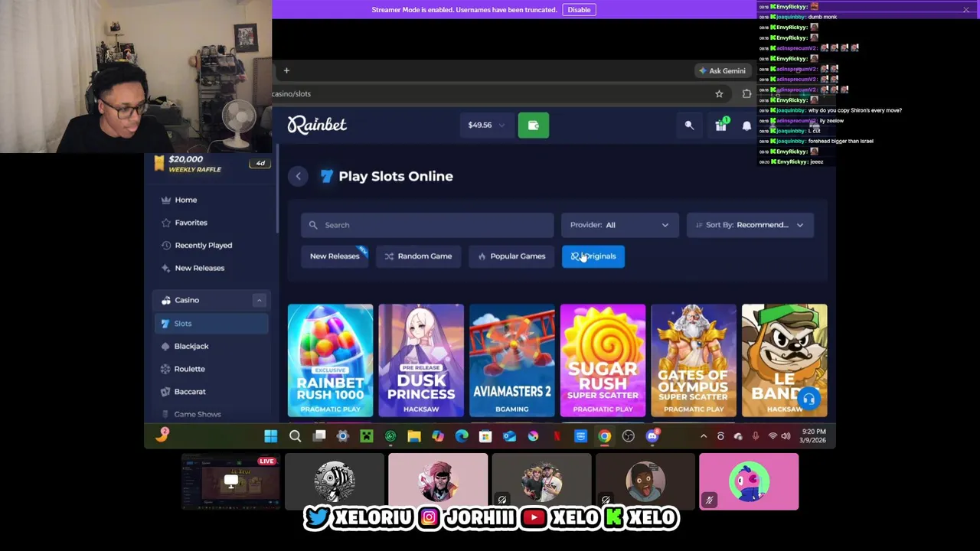
Task: Open the taskbar clock and date
Action: pyautogui.click(x=813, y=436)
